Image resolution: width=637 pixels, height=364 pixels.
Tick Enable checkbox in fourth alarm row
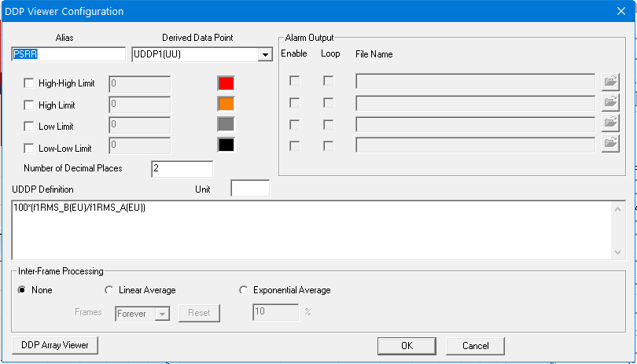click(295, 145)
